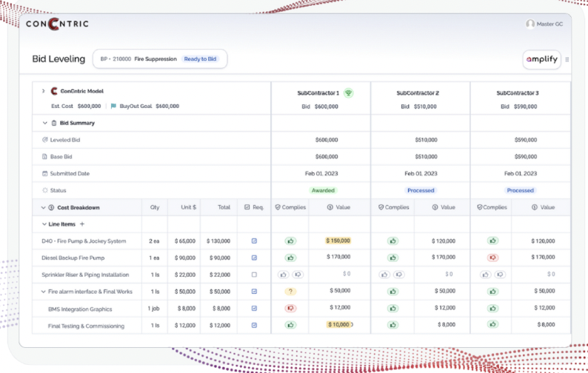
Task: Select the Req. column header
Action: click(x=253, y=207)
